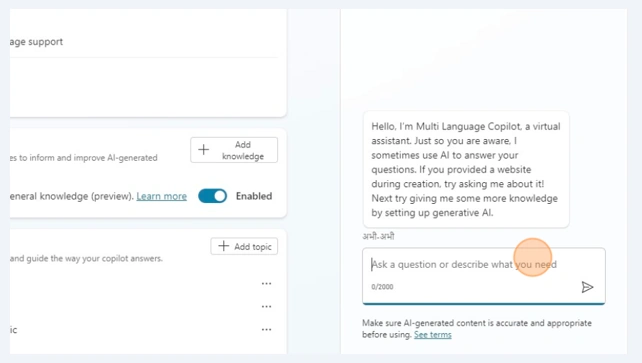Viewport: 642px width, 363px height.
Task: Open the Learn more link
Action: (x=161, y=196)
